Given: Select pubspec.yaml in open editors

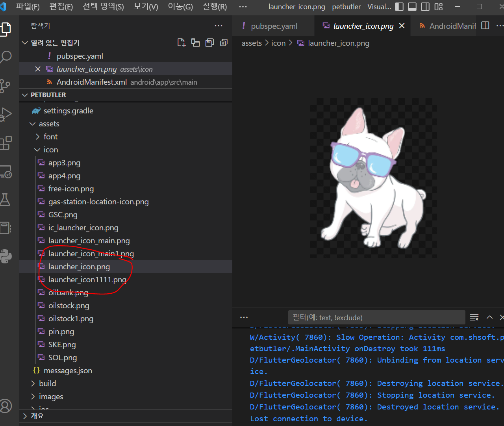Looking at the screenshot, I should (x=126, y=56).
